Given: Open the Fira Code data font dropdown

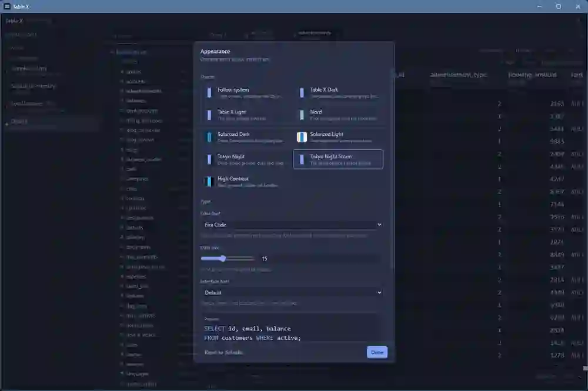Looking at the screenshot, I should (x=292, y=225).
